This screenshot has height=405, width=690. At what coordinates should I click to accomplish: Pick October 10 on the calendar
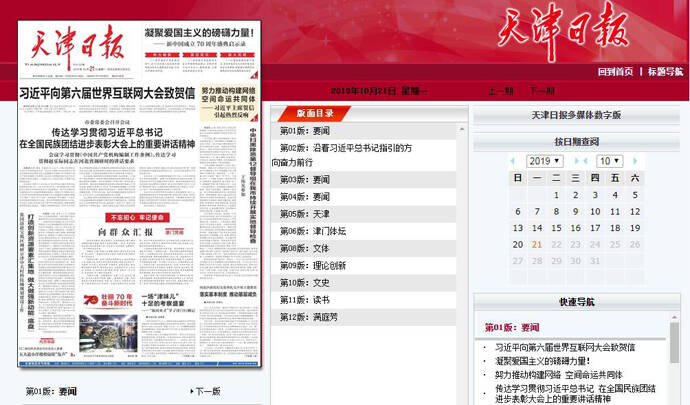[x=595, y=212]
